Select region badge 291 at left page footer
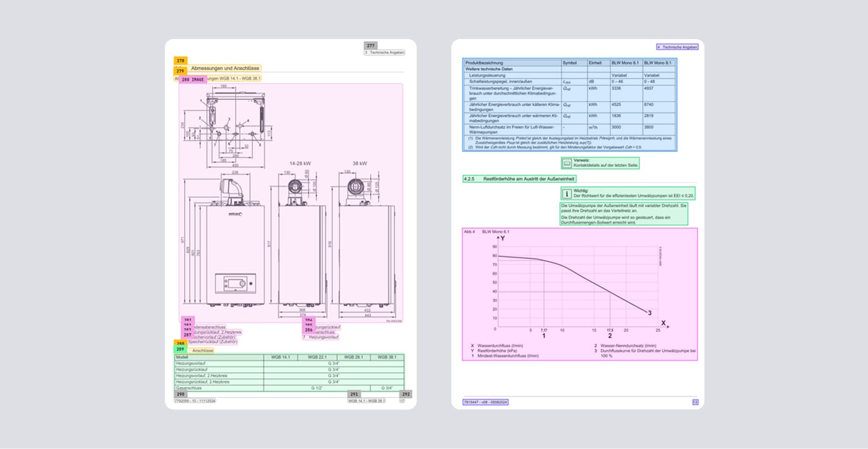Viewport: 868px width, 449px height. (x=354, y=394)
